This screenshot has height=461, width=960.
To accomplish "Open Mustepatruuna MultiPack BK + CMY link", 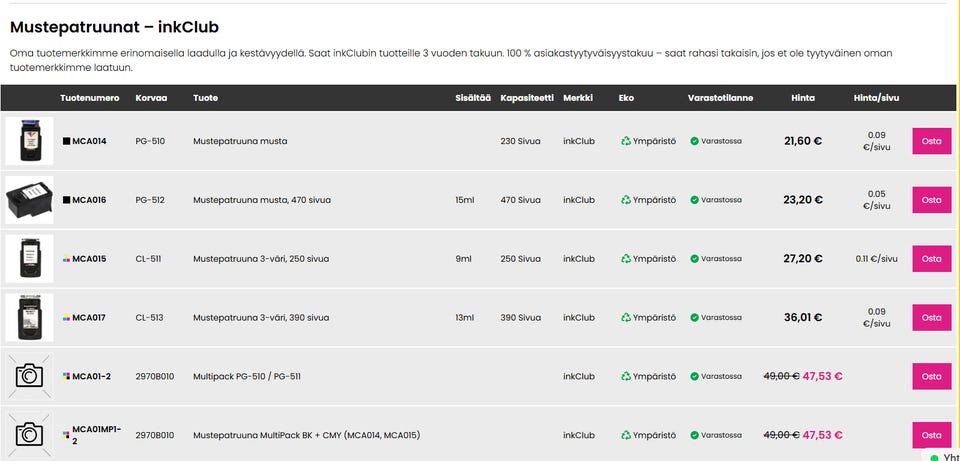I will click(306, 435).
